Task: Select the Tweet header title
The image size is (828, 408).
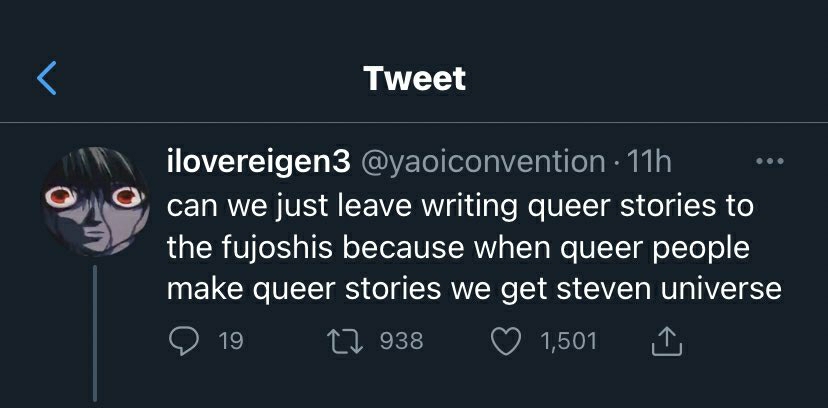Action: pyautogui.click(x=414, y=78)
